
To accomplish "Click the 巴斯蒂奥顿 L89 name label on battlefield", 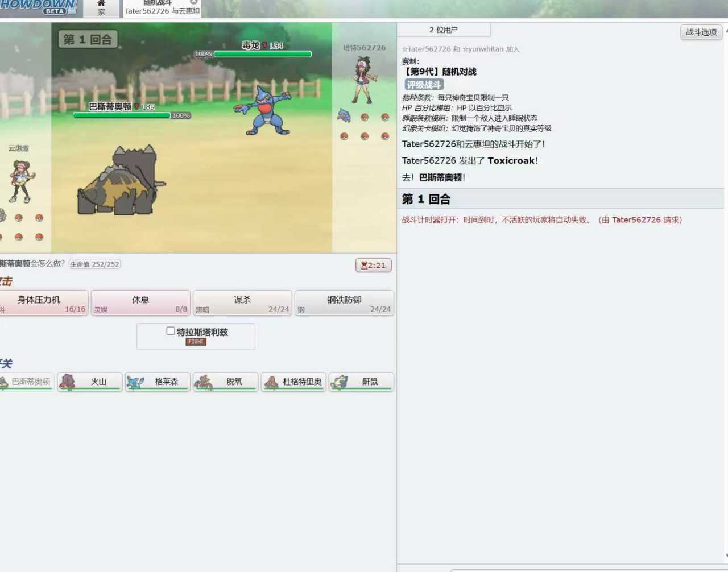I will [x=122, y=107].
